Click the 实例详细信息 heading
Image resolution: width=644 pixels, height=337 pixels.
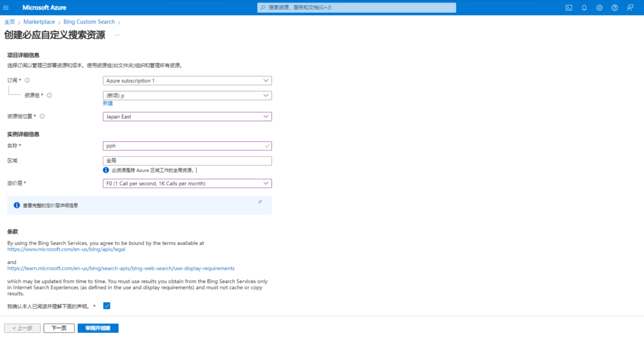click(24, 134)
